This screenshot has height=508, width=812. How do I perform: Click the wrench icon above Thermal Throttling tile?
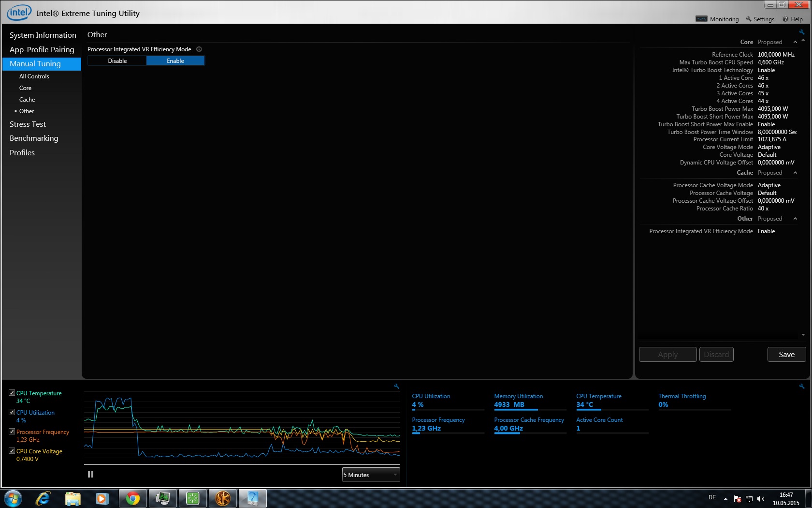pos(802,386)
